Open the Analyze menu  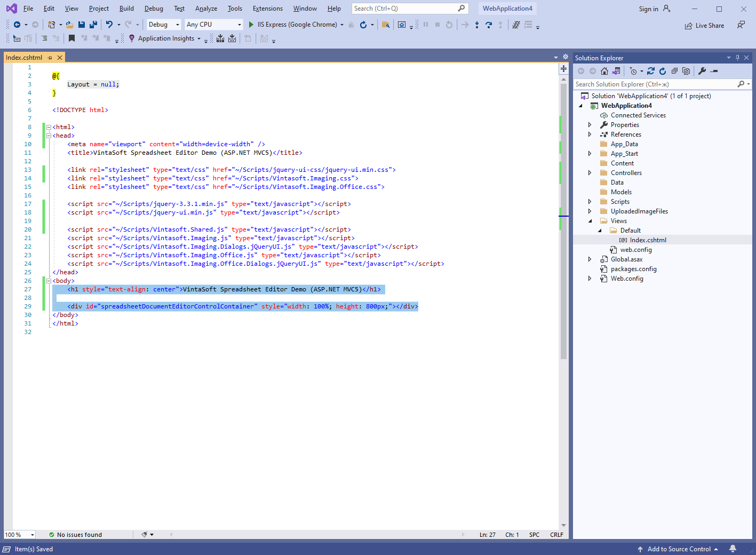[x=206, y=9]
